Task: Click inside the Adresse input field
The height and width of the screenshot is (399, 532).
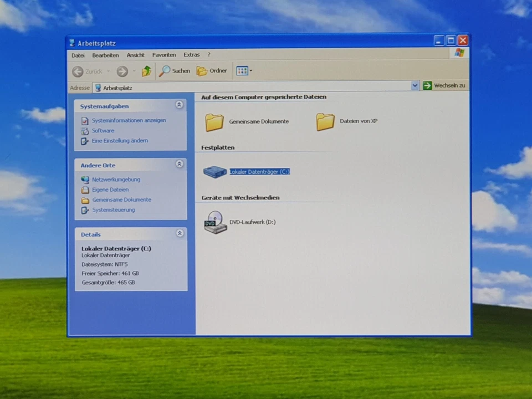Action: tap(249, 88)
